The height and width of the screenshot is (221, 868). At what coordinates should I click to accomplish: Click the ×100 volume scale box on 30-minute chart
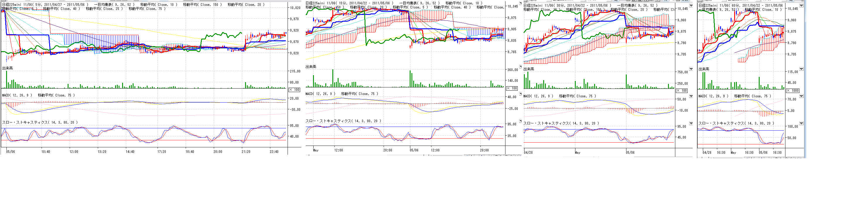click(682, 91)
